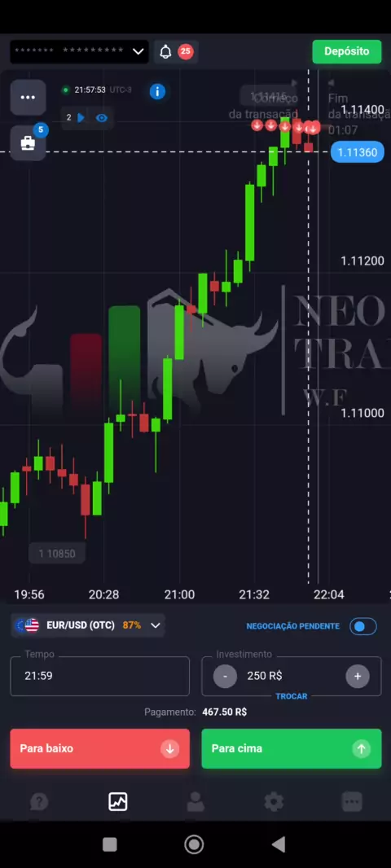Open the profile person icon
This screenshot has height=868, width=391.
195,801
